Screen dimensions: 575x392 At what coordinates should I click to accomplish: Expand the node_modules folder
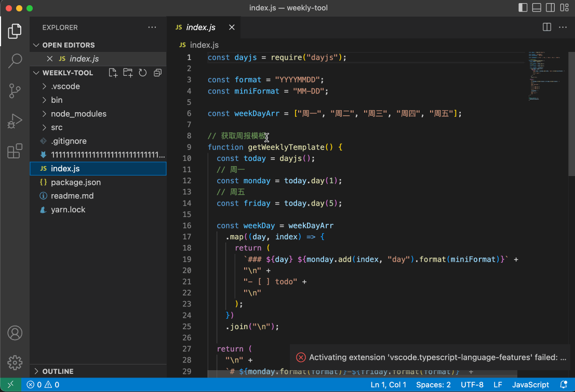coord(98,114)
